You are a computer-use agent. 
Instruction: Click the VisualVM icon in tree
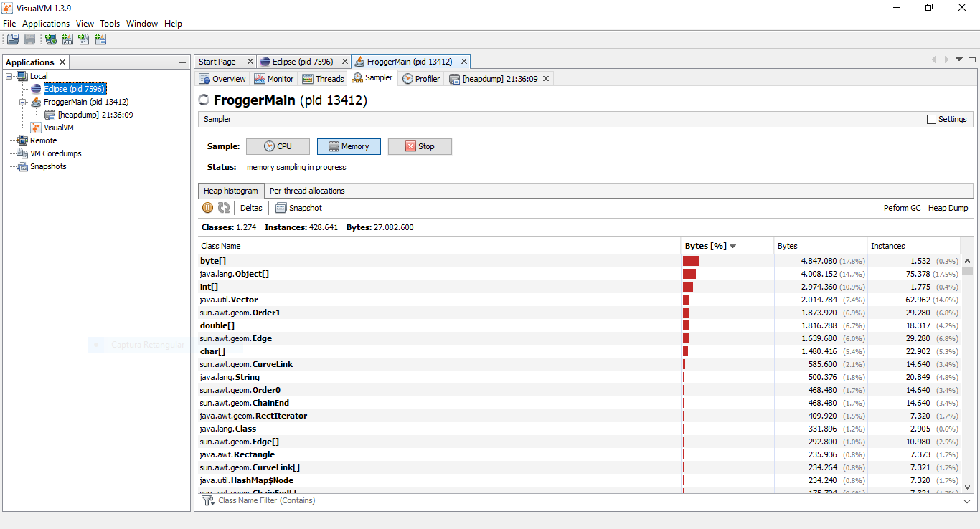coord(36,128)
